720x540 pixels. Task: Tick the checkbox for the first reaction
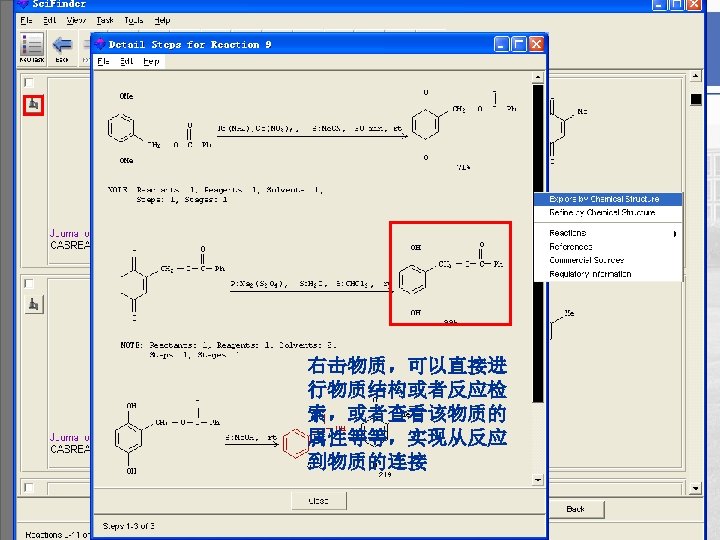(29, 83)
